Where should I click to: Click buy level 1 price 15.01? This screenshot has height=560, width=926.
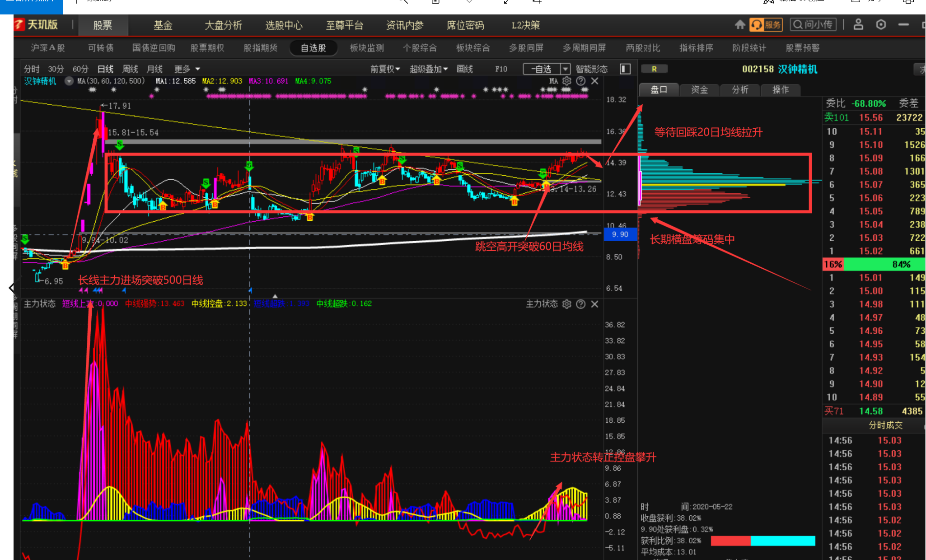point(870,278)
